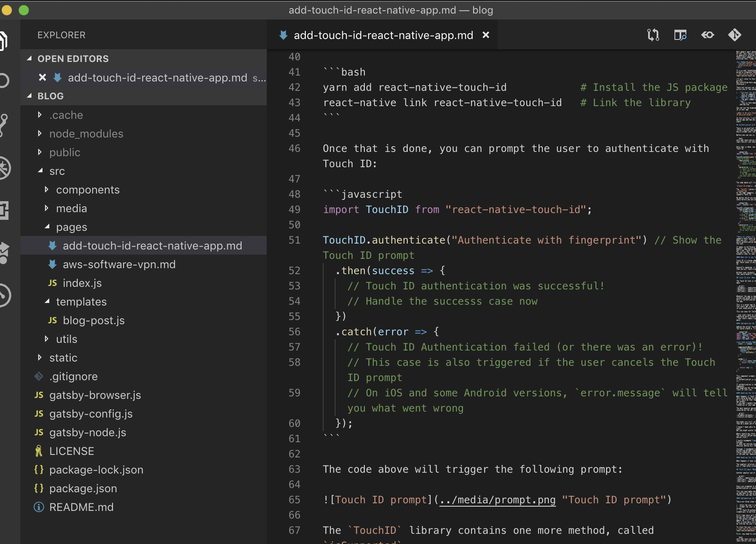Collapse the templates folder
The width and height of the screenshot is (756, 544).
point(47,301)
